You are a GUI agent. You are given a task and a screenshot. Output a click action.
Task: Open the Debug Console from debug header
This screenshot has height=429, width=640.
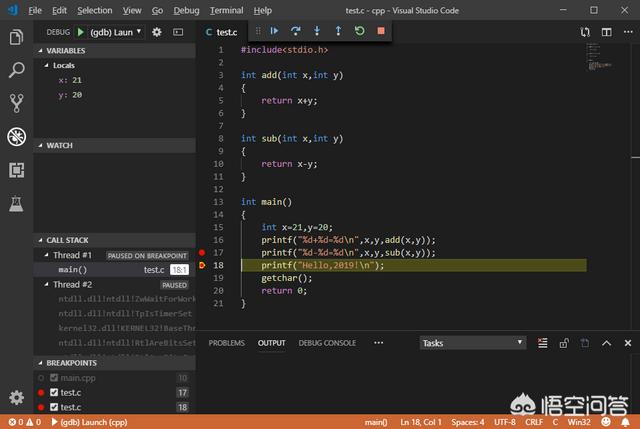pos(178,32)
